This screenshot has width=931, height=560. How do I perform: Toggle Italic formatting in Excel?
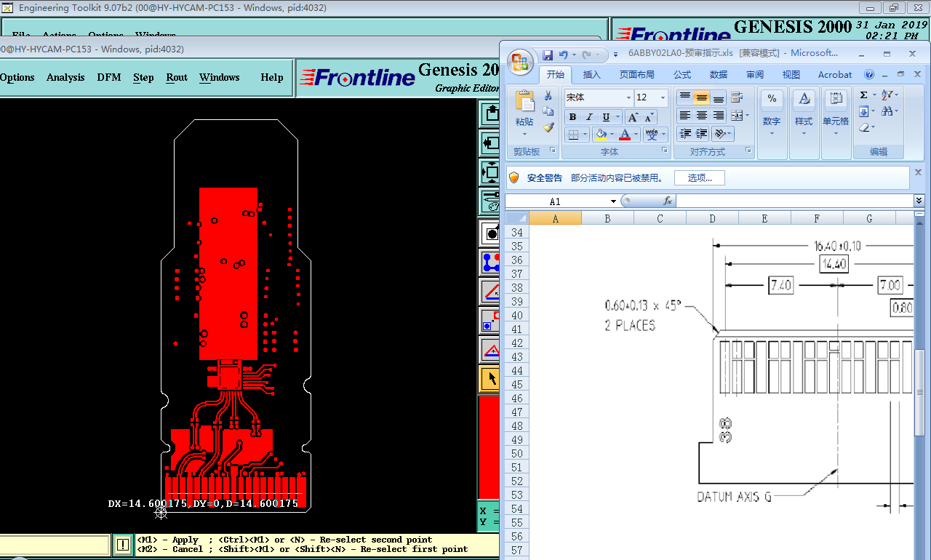coord(589,117)
